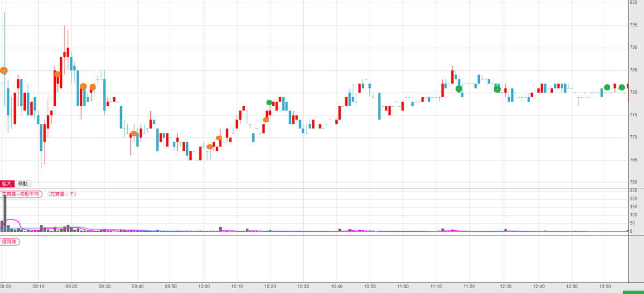
Task: Switch to the 移動 pan mode tab
Action: 24,183
